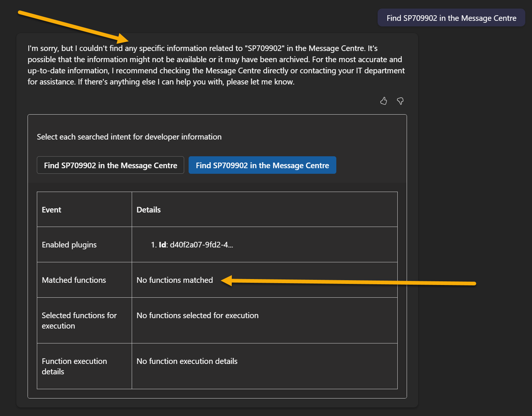Click No functions selected for execution text

(197, 316)
